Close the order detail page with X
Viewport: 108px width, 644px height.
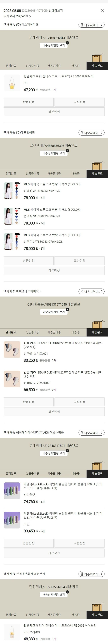[102, 11]
